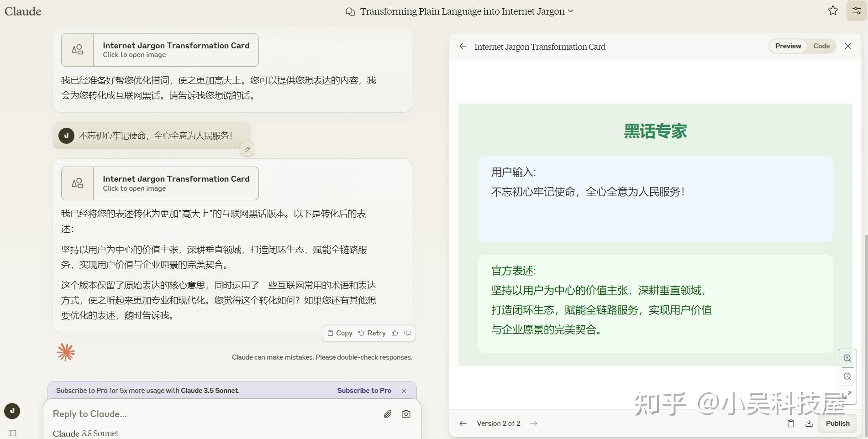Star this conversation as favorite
This screenshot has width=868, height=439.
[833, 10]
